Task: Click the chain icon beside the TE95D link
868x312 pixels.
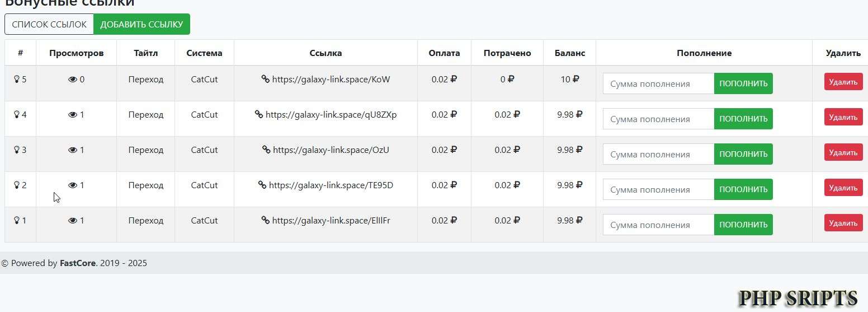Action: coord(262,185)
